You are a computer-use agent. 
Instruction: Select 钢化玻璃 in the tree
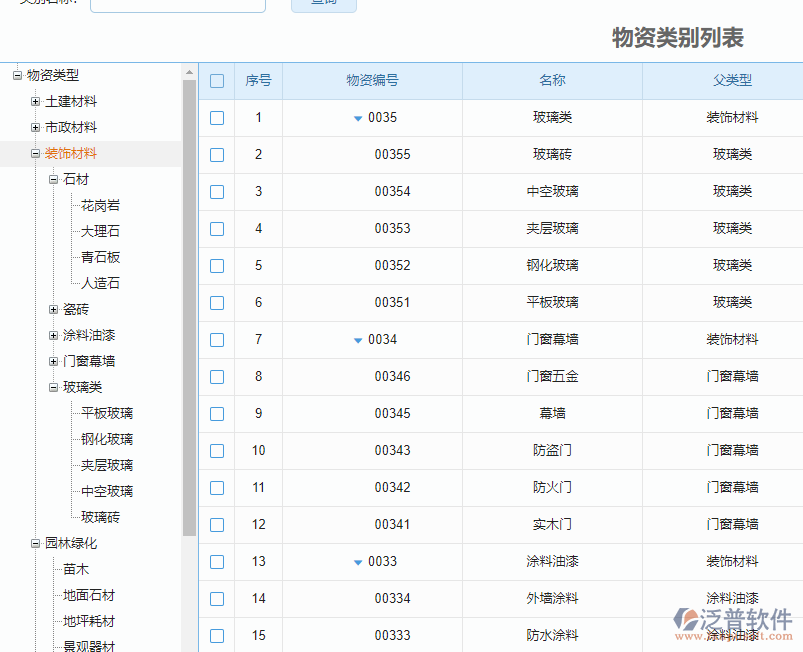[107, 440]
